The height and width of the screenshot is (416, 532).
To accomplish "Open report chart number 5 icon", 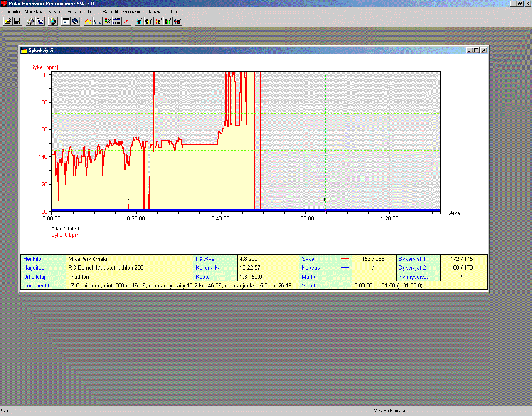I will coord(177,21).
